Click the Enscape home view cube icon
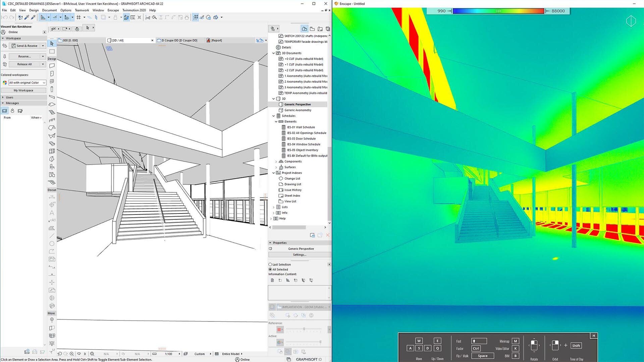Image resolution: width=644 pixels, height=362 pixels. 631,21
